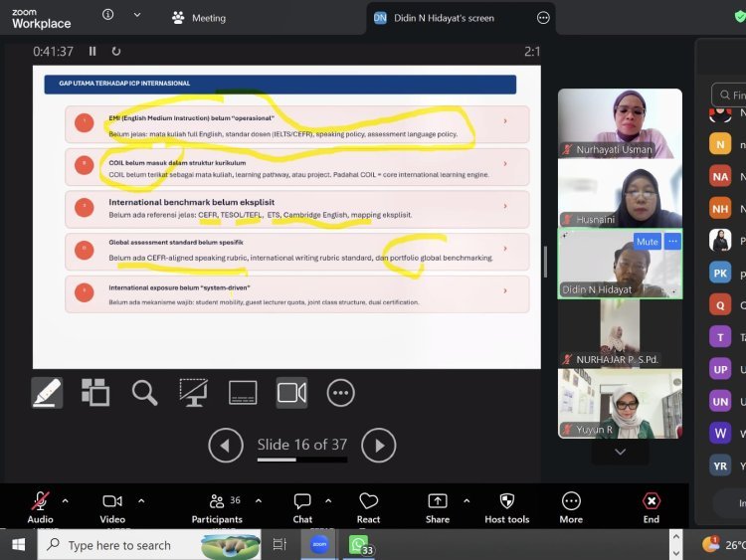
Task: Select participant avatar YR
Action: (x=720, y=466)
